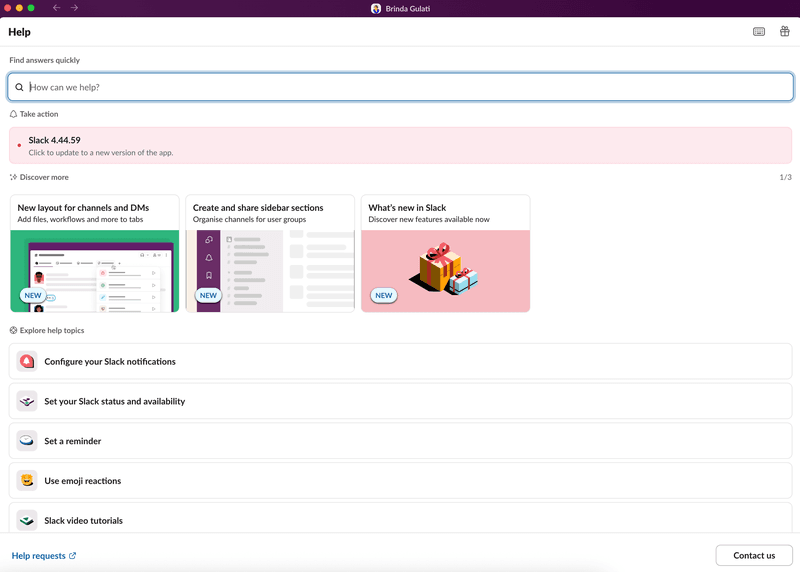The image size is (800, 572).
Task: Click the Explore help topics heading
Action: coord(52,330)
